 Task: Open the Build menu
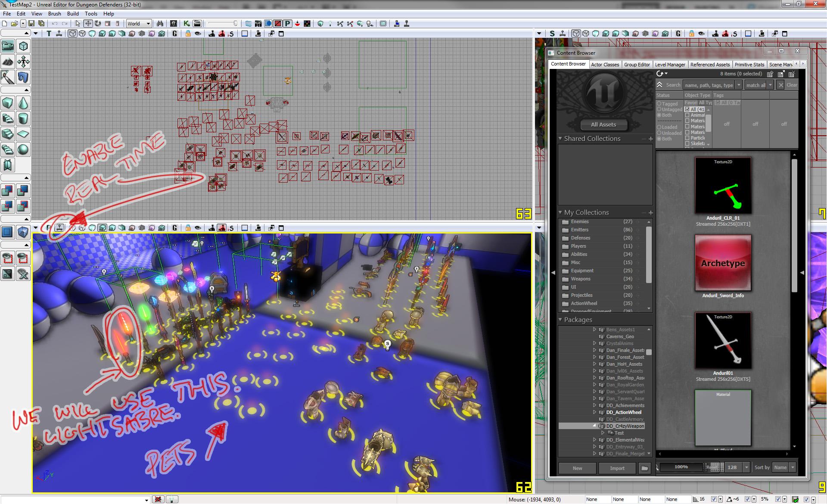click(73, 14)
